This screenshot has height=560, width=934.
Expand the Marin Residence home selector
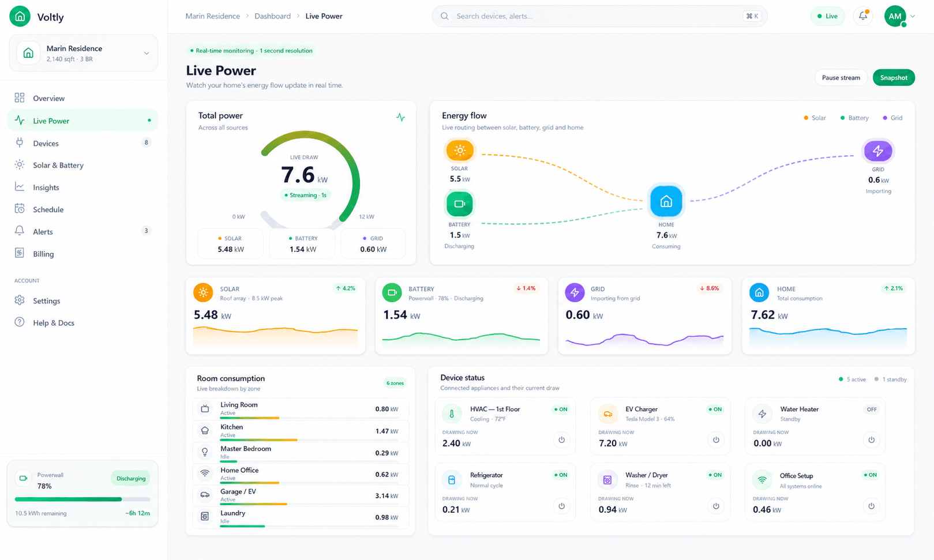coord(83,53)
